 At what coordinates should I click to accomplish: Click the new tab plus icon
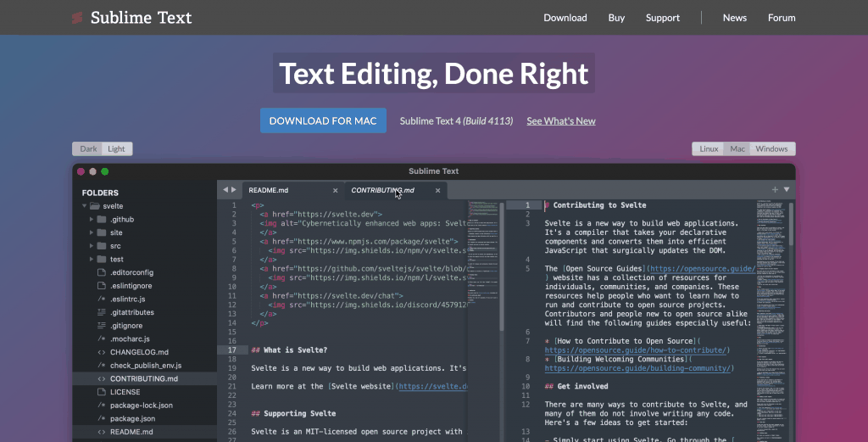pyautogui.click(x=775, y=190)
